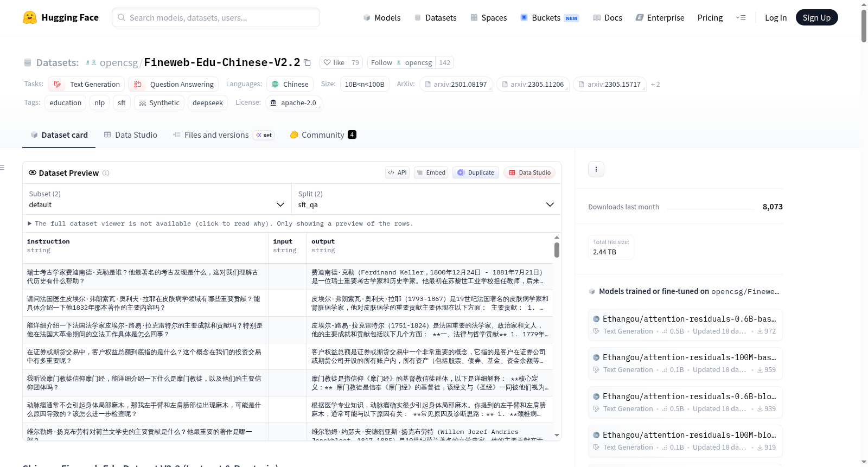
Task: Click the Question Answering task icon
Action: (138, 84)
